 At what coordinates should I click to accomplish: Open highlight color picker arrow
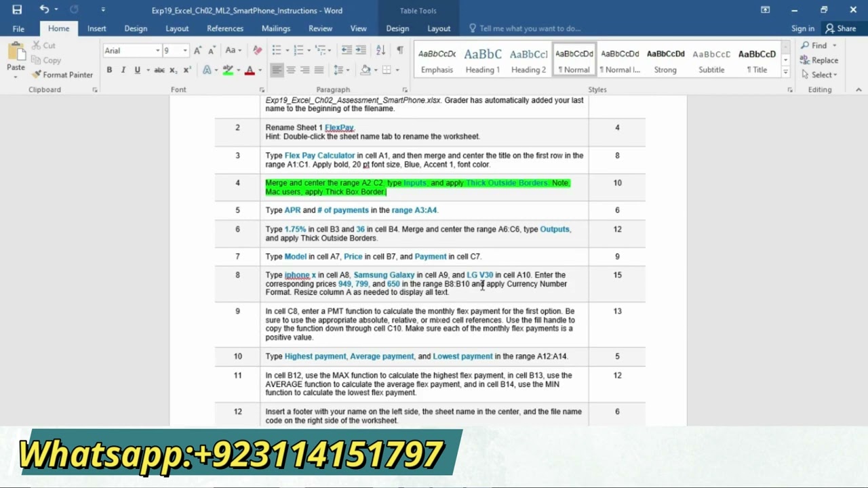point(237,70)
